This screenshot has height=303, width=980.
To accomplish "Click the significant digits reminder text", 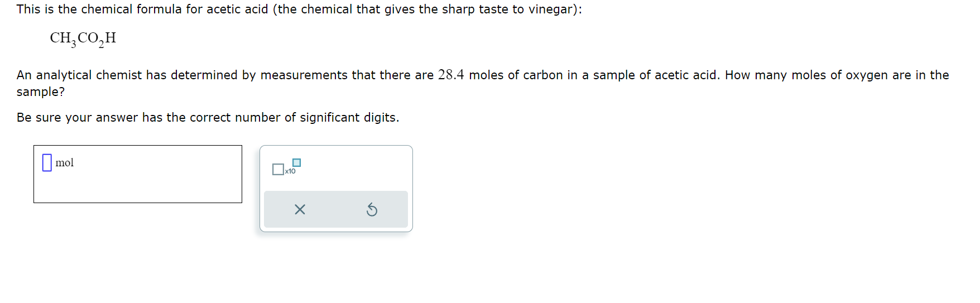I will (208, 118).
